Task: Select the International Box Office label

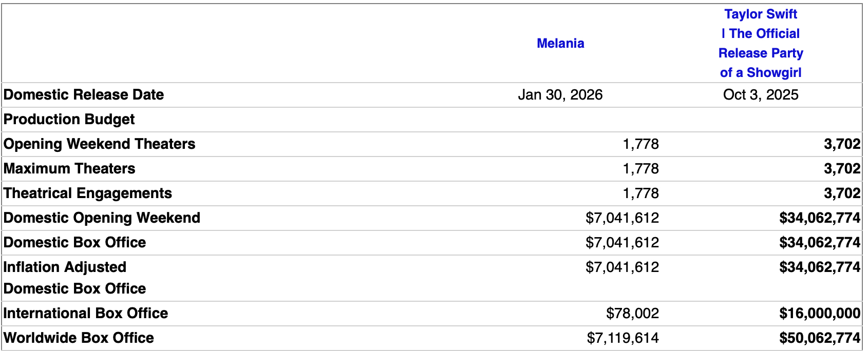Action: click(x=86, y=314)
